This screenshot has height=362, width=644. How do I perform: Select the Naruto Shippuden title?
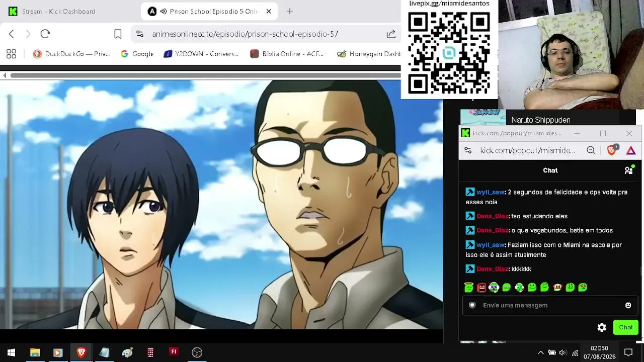click(540, 120)
